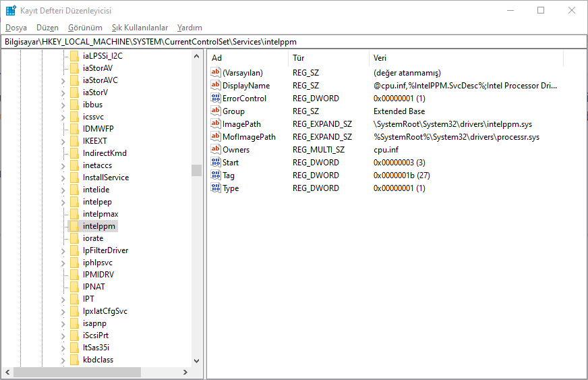Open the Dosya menu

[16, 28]
